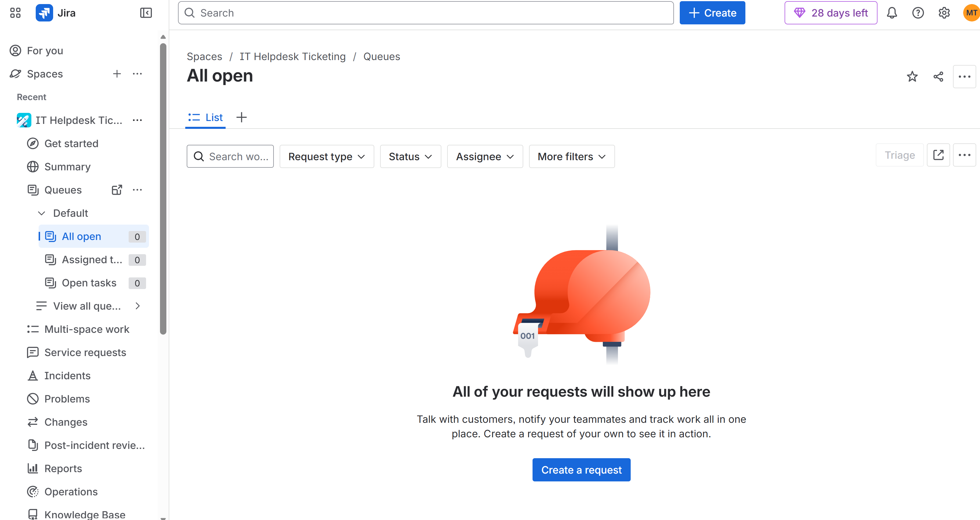Image resolution: width=980 pixels, height=520 pixels.
Task: Click the share icon near title
Action: click(x=938, y=76)
